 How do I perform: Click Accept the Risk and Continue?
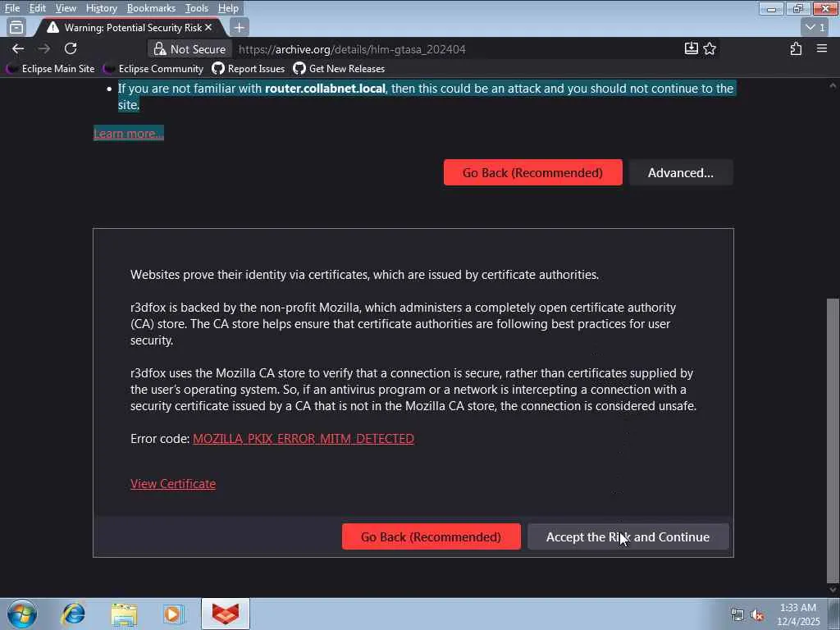tap(628, 536)
